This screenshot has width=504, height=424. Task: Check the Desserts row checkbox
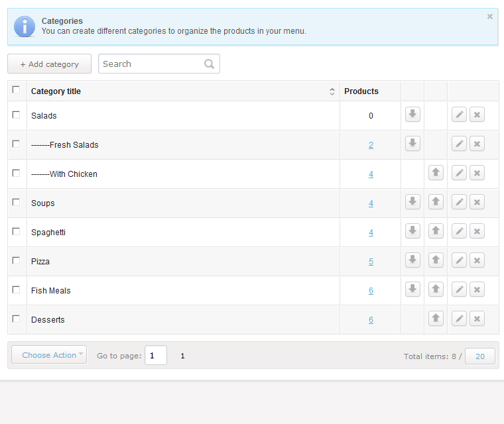[x=16, y=319]
